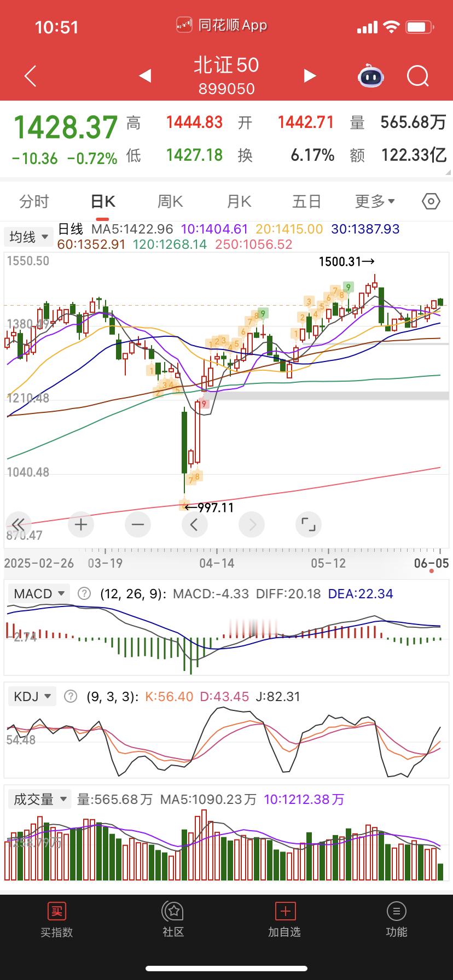Tap the 6.17% turnover rate
This screenshot has width=453, height=980.
(x=312, y=155)
